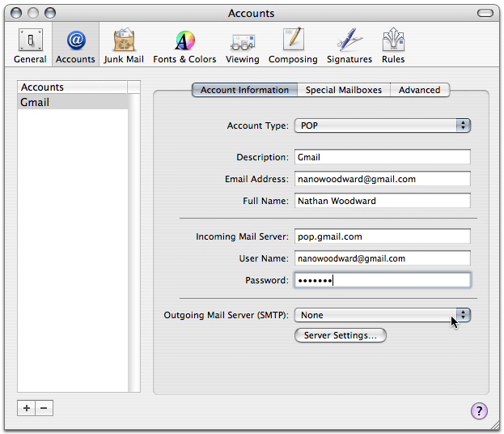
Task: Open the Composing preferences pane
Action: (293, 45)
